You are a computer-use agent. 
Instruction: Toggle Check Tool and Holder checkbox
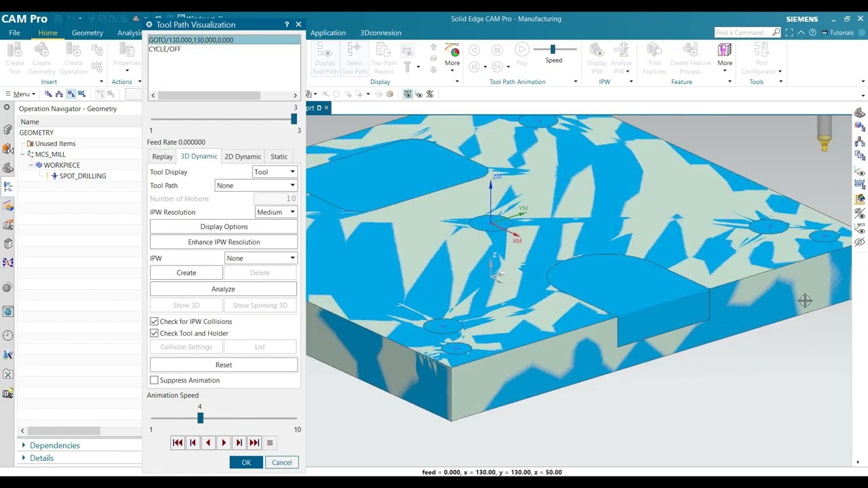tap(154, 333)
